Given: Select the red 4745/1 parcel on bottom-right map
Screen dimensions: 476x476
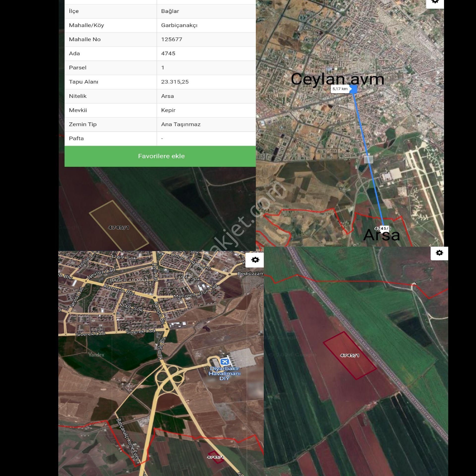Looking at the screenshot, I should (350, 355).
